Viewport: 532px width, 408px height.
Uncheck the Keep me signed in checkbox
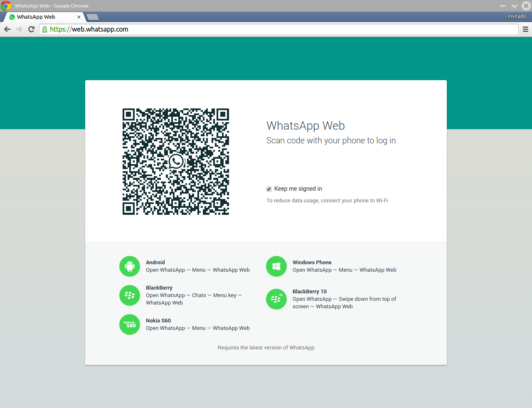269,189
